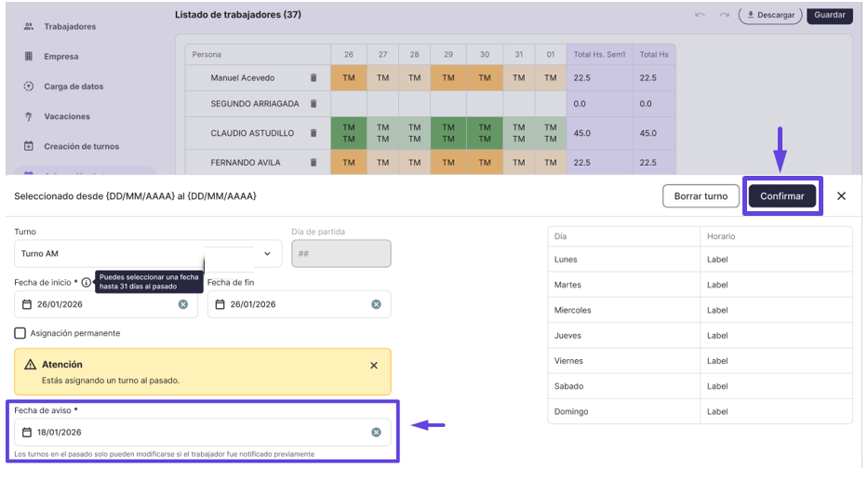Click trash icon next to SEGUNDO ARRIAGADA
This screenshot has width=868, height=481.
pos(314,103)
